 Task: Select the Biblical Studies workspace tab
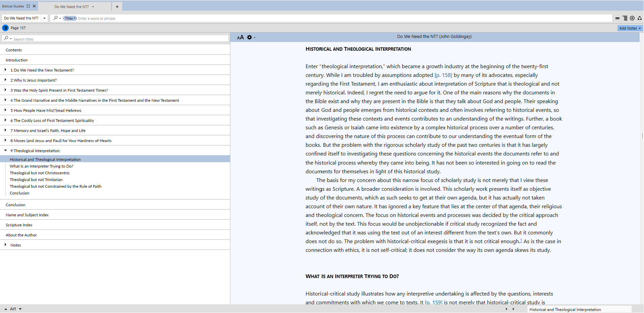pyautogui.click(x=13, y=6)
